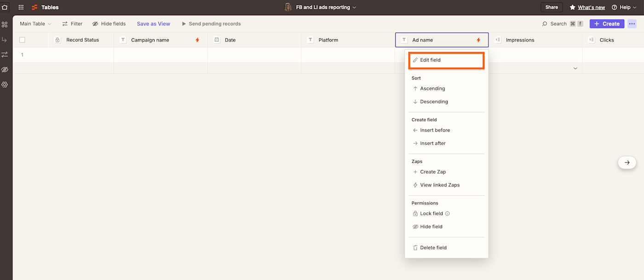Select the Impressions column header
The image size is (644, 280).
pos(535,40)
